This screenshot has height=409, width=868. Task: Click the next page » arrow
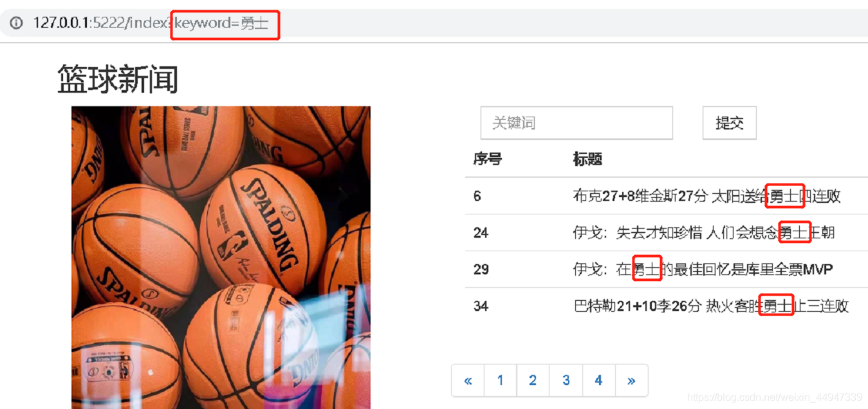[x=631, y=380]
